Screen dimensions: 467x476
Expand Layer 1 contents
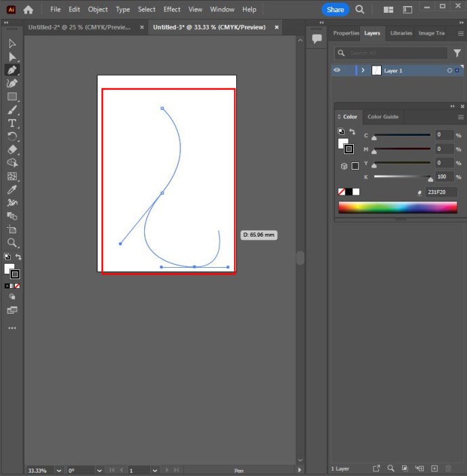pos(363,70)
